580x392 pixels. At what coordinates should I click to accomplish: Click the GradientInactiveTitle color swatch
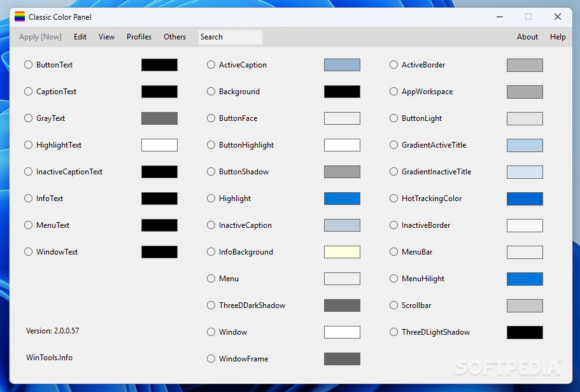click(x=525, y=172)
